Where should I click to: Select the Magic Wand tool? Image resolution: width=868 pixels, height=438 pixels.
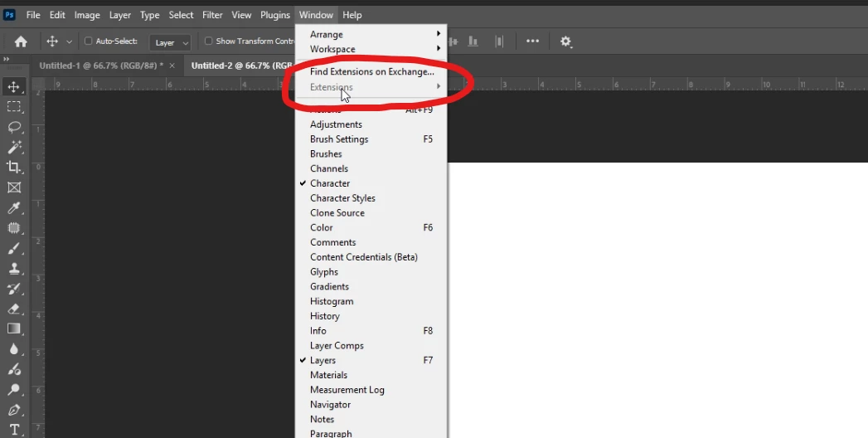pos(14,147)
